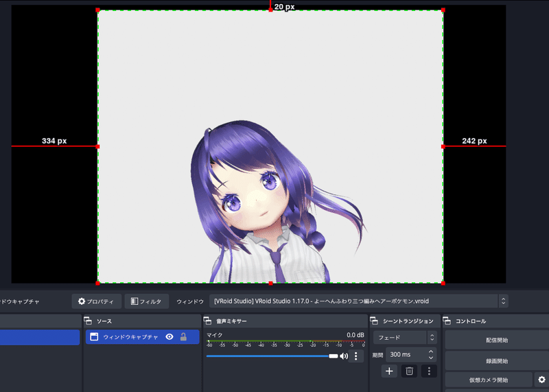The height and width of the screenshot is (392, 549).
Task: Open the フェード transition dropdown
Action: coord(405,338)
